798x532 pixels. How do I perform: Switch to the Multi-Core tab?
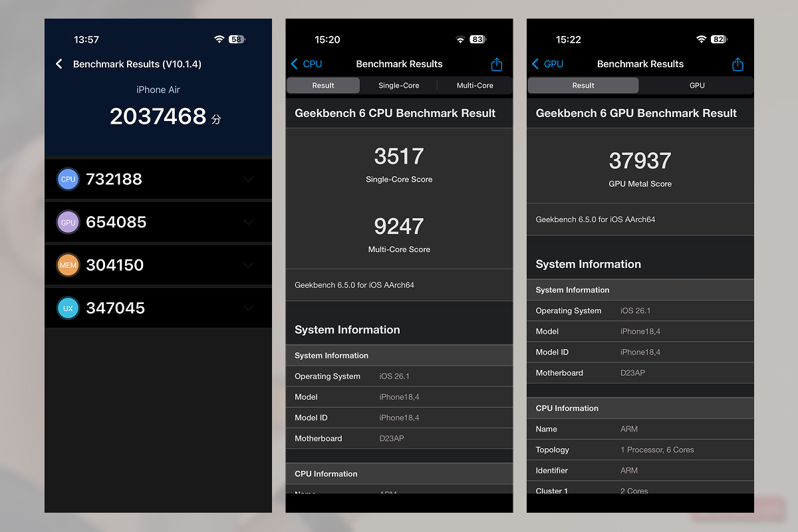click(474, 85)
